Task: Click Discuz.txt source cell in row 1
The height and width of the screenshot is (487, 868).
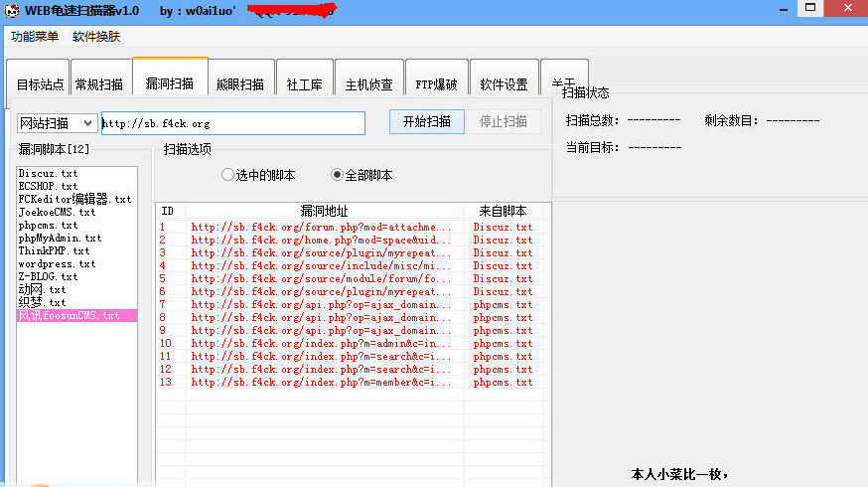Action: pyautogui.click(x=503, y=227)
